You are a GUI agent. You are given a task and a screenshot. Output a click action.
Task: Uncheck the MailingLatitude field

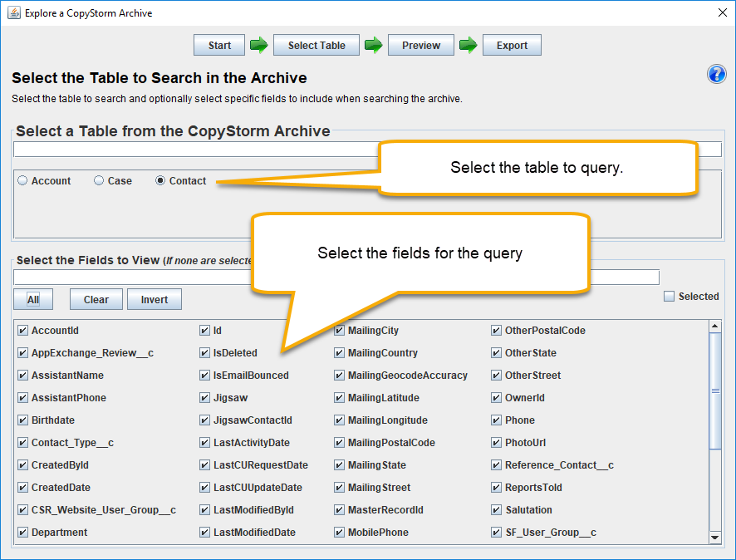(x=340, y=398)
